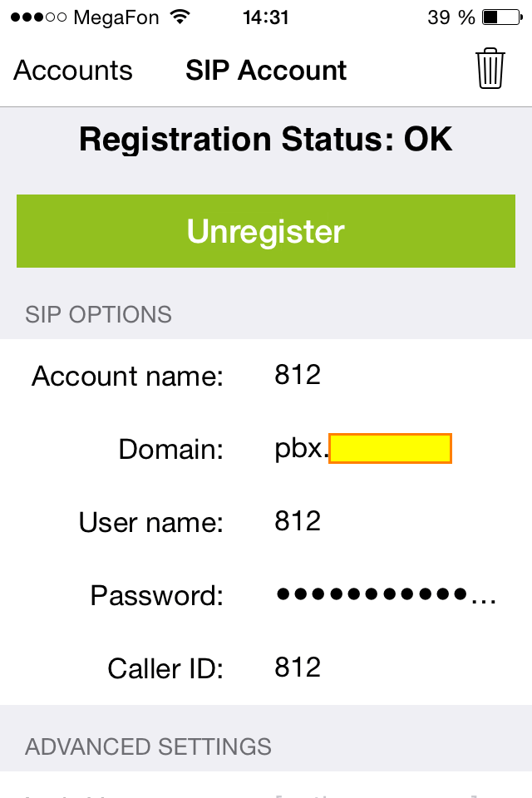
Task: Tap the 14:31 clock in status bar
Action: [266, 17]
